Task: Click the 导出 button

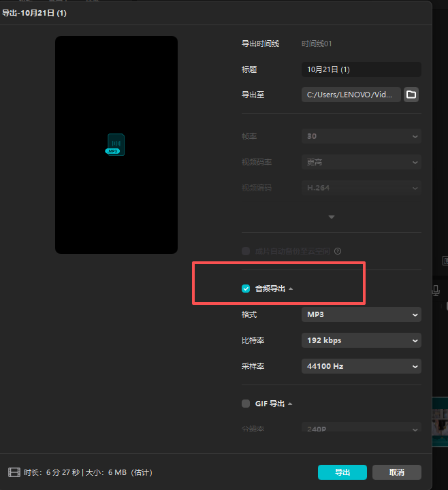Action: tap(342, 472)
